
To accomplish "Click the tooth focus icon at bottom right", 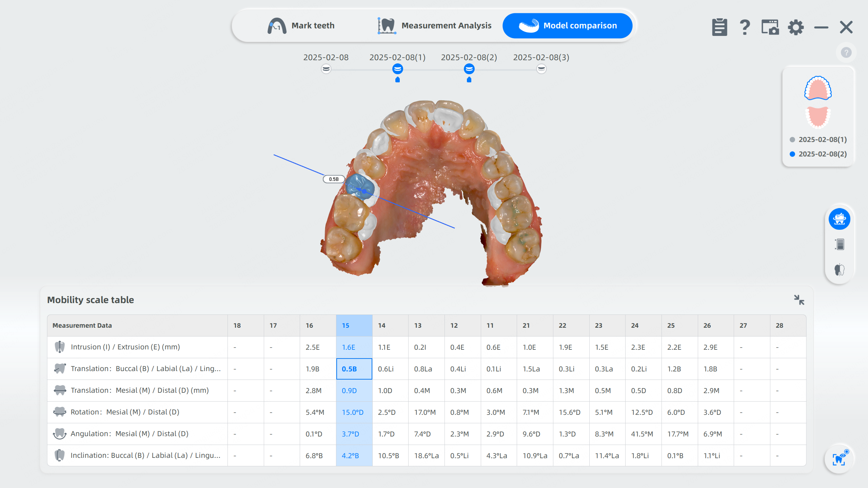I will (839, 459).
